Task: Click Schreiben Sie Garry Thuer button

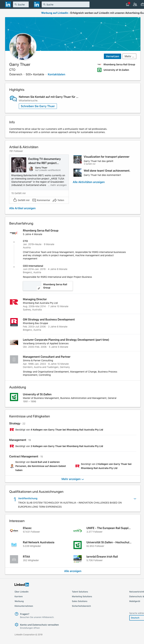Action: click(x=38, y=106)
